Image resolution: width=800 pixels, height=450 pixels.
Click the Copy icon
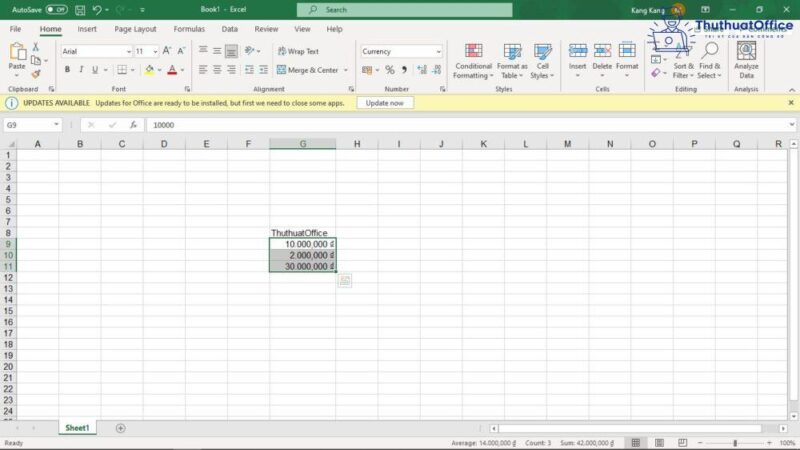coord(36,61)
